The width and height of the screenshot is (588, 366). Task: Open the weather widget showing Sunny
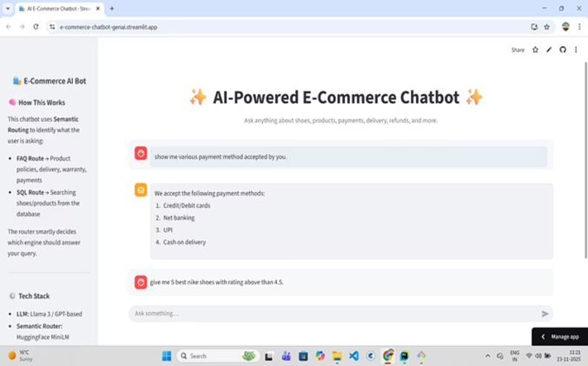tap(21, 356)
